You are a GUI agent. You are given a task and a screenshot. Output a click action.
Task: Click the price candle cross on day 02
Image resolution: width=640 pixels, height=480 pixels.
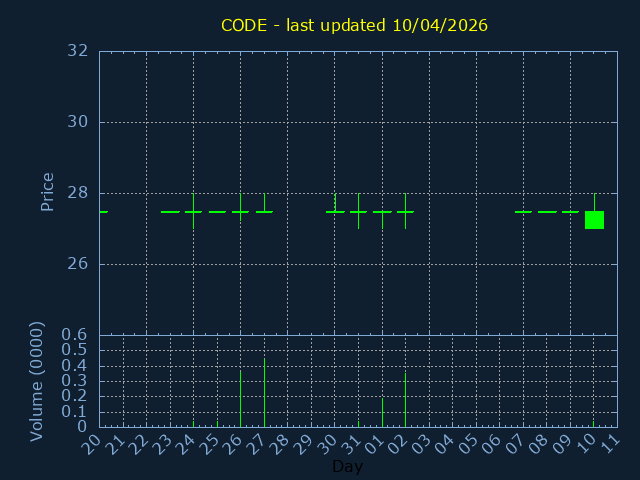(405, 211)
